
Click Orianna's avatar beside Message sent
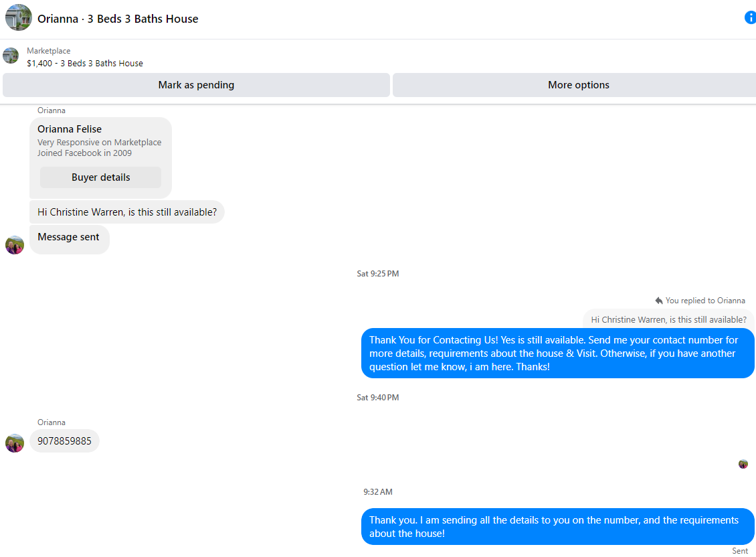coord(15,245)
